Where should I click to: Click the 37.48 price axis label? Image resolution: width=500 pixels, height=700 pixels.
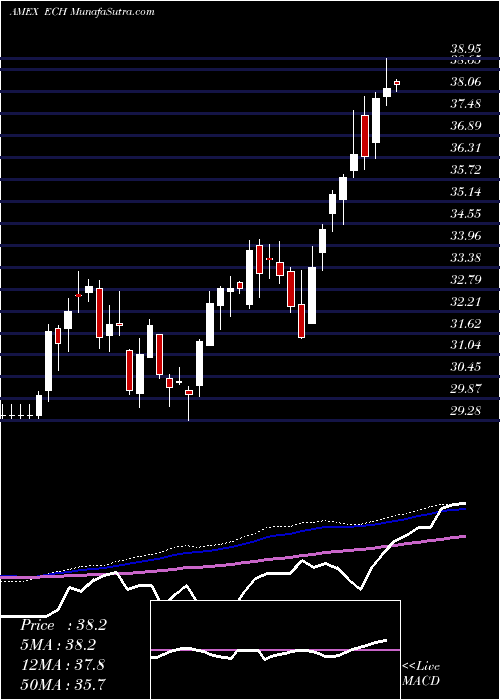pyautogui.click(x=466, y=104)
